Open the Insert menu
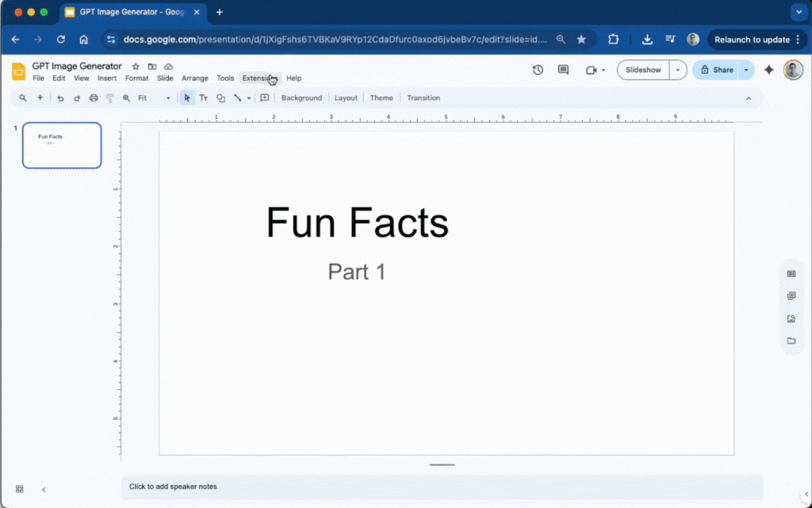Image resolution: width=812 pixels, height=508 pixels. coord(107,79)
